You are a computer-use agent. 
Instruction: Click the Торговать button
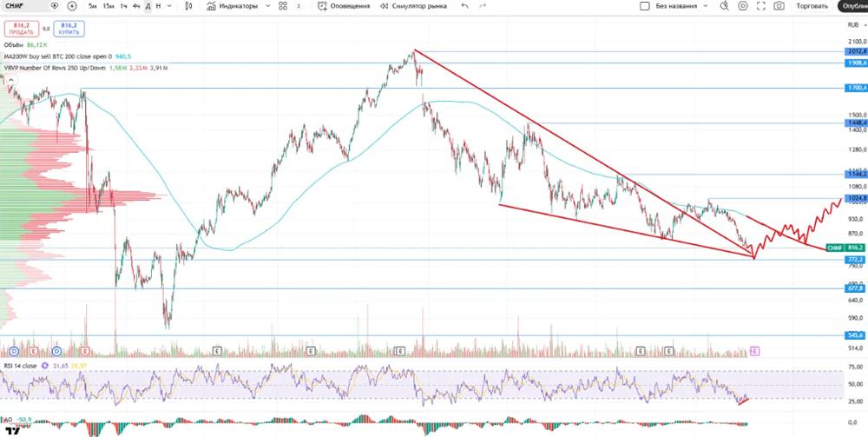[812, 6]
